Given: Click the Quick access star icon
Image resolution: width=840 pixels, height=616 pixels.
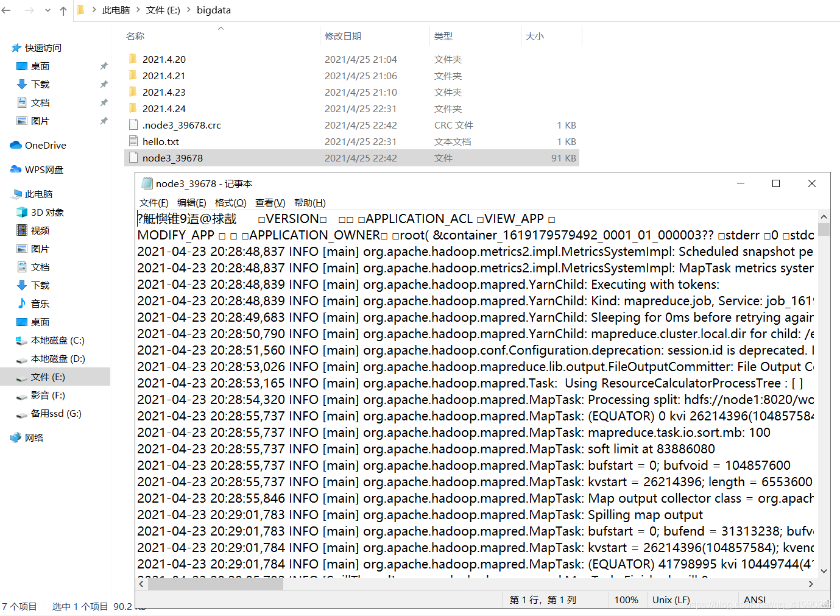Looking at the screenshot, I should [16, 48].
